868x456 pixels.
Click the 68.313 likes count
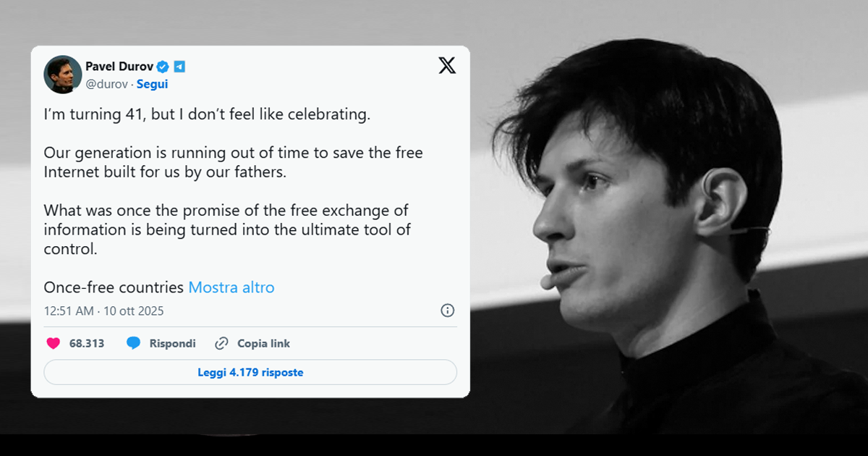pyautogui.click(x=87, y=344)
